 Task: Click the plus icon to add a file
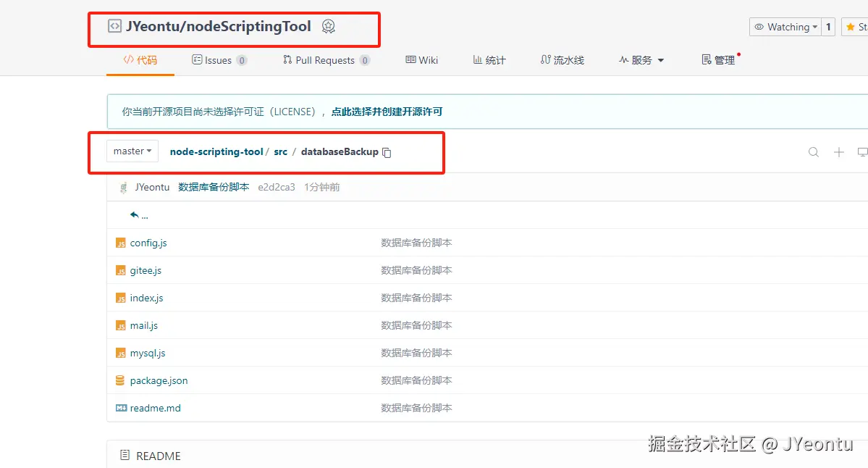(838, 151)
